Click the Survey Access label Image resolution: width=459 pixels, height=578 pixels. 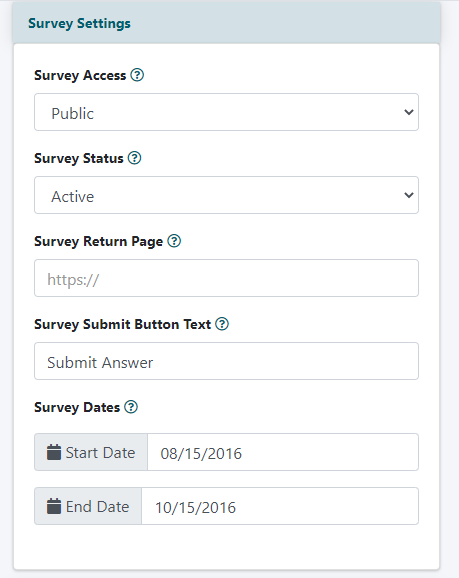[x=80, y=75]
